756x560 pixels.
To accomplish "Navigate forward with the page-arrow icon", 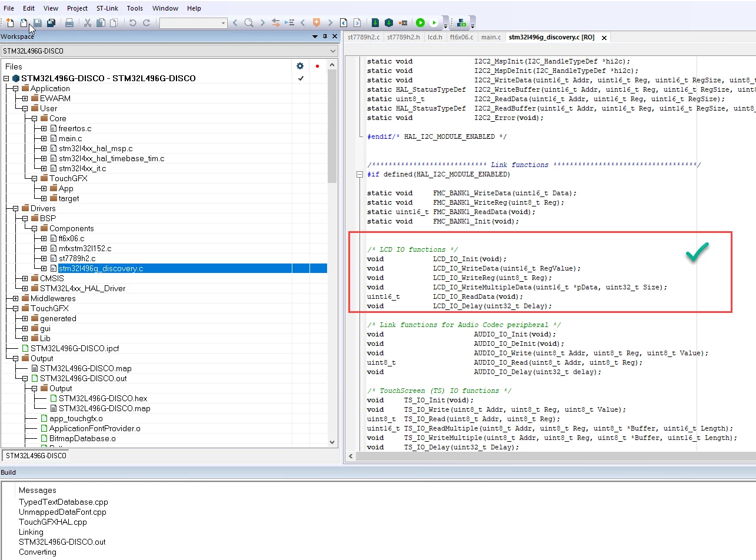I will click(357, 23).
